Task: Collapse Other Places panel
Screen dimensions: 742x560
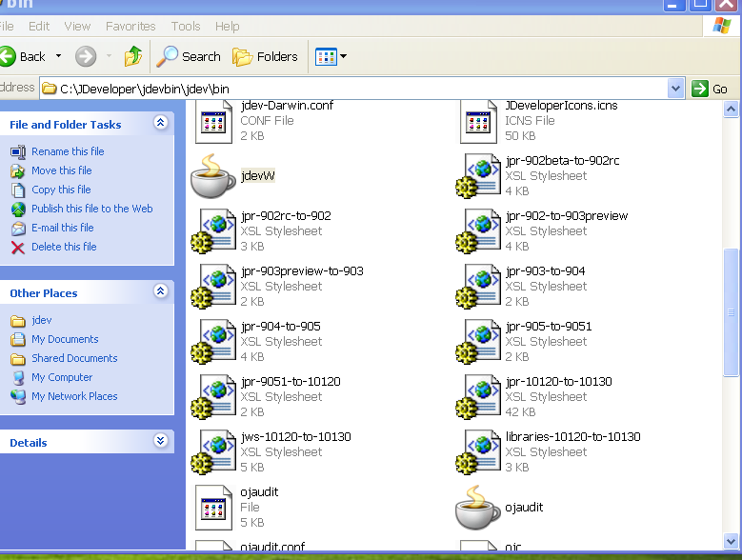Action: [160, 291]
